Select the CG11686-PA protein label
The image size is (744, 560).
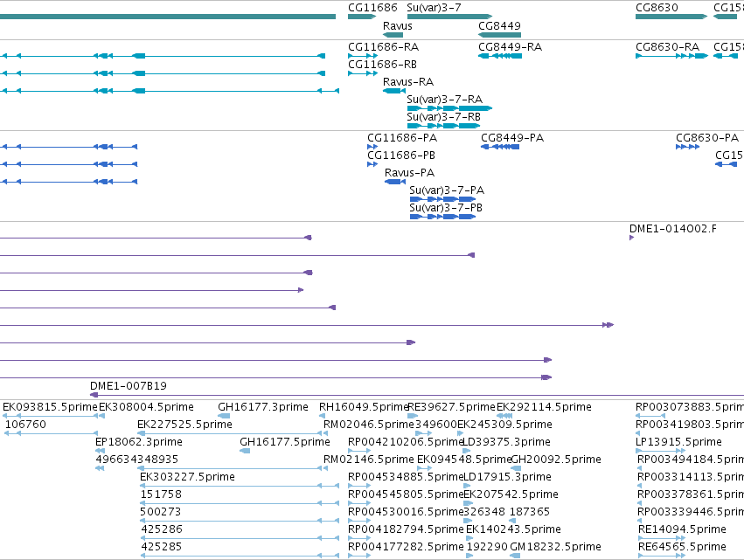point(402,138)
